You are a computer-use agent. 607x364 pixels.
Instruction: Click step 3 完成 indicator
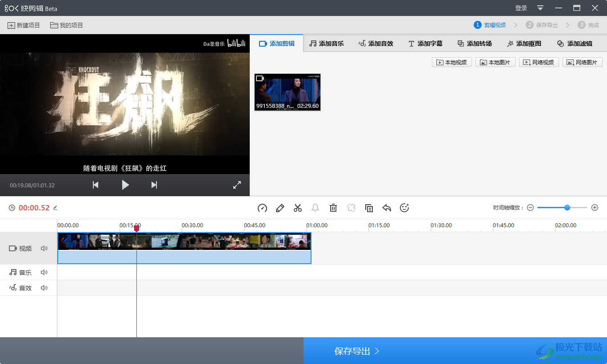588,25
